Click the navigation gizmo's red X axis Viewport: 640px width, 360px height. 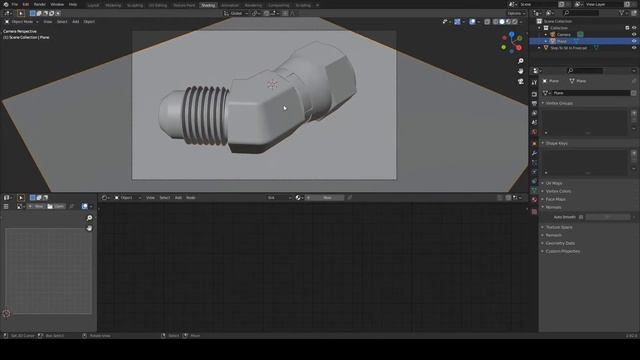[519, 48]
